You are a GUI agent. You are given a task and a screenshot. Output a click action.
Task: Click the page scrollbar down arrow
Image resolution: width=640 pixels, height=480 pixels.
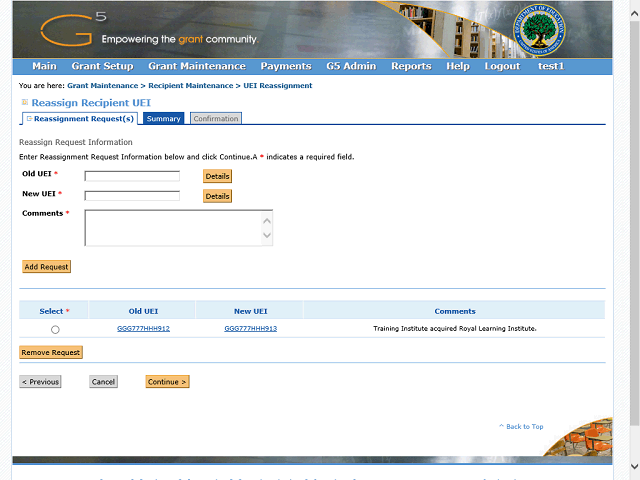(x=634, y=466)
